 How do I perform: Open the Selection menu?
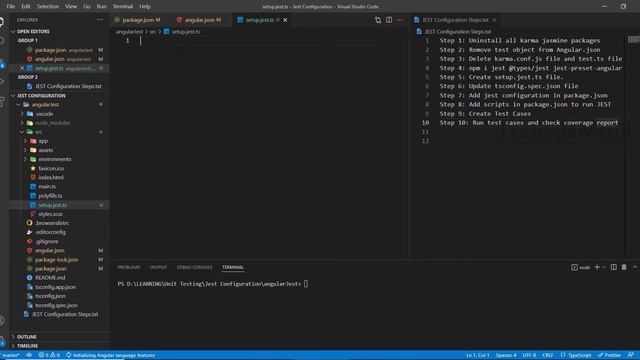48,7
